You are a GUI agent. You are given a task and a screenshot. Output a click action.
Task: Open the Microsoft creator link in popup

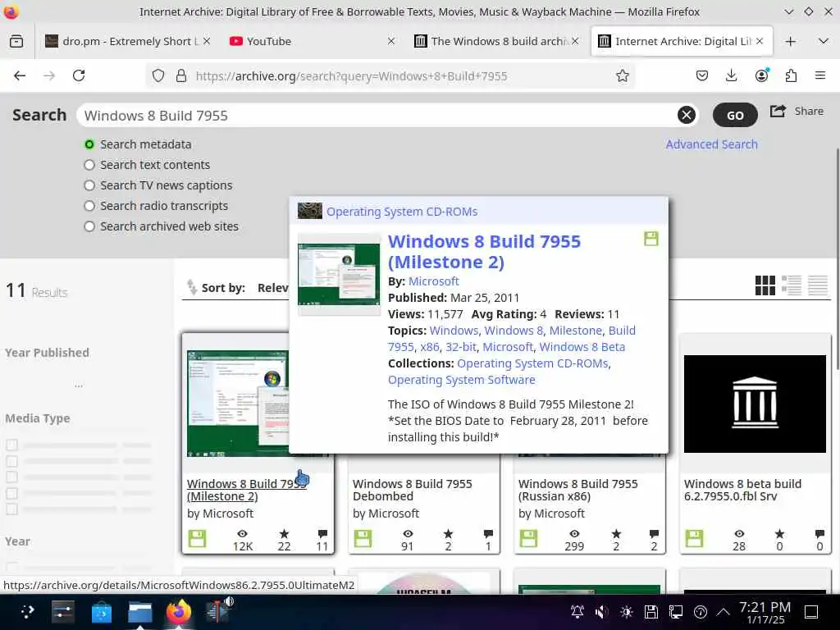click(433, 281)
